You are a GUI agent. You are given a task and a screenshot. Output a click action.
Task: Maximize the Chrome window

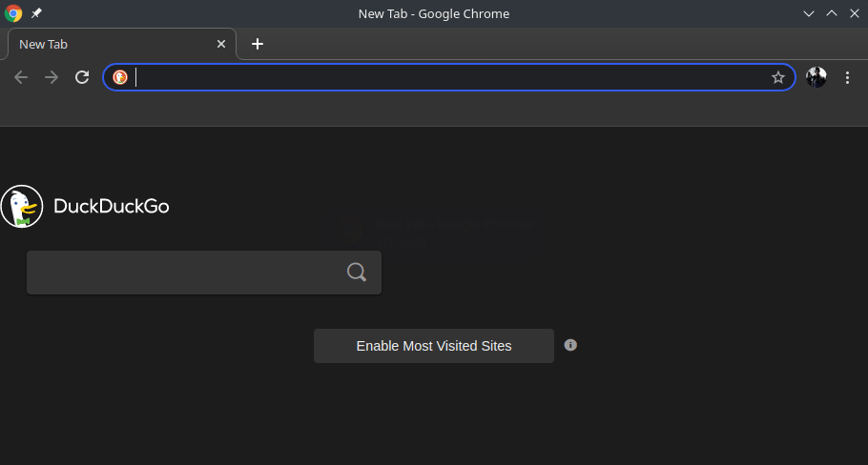tap(832, 13)
